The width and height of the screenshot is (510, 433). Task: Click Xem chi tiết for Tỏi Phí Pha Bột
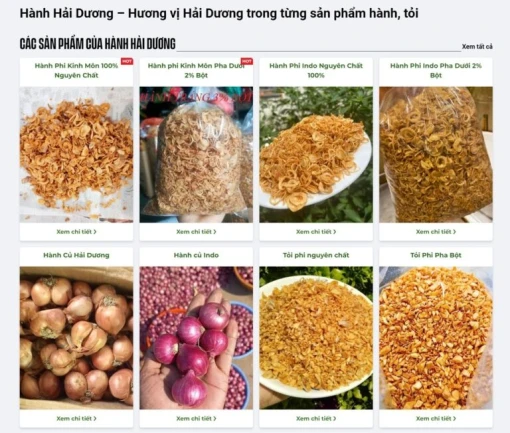click(436, 418)
